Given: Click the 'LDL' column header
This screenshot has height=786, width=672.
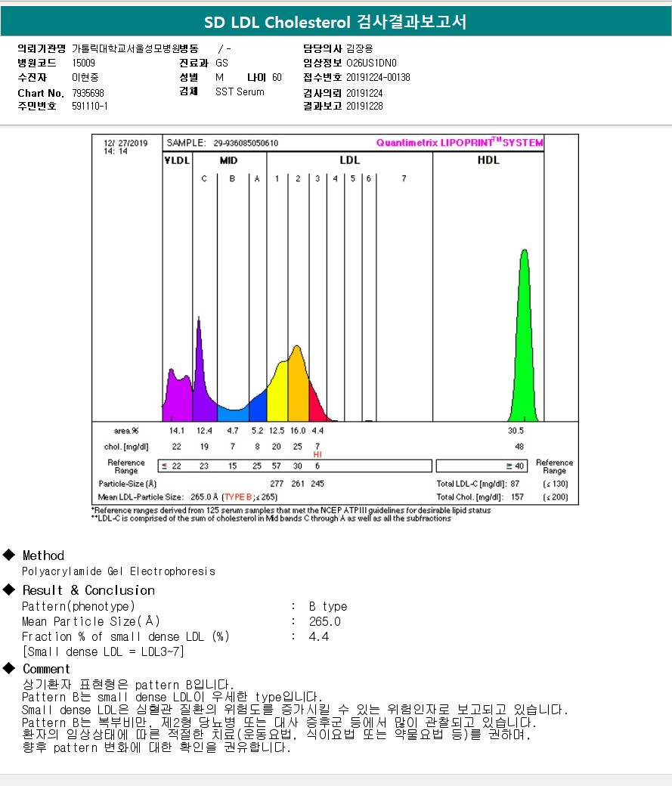Looking at the screenshot, I should pos(349,160).
